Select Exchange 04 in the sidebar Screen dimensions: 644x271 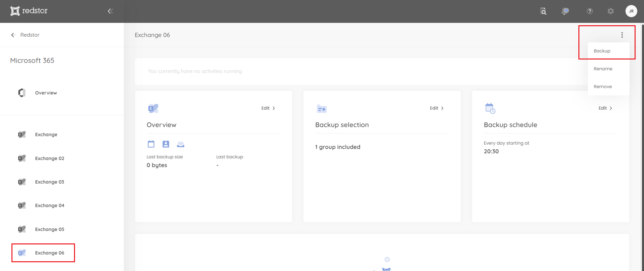tap(49, 205)
